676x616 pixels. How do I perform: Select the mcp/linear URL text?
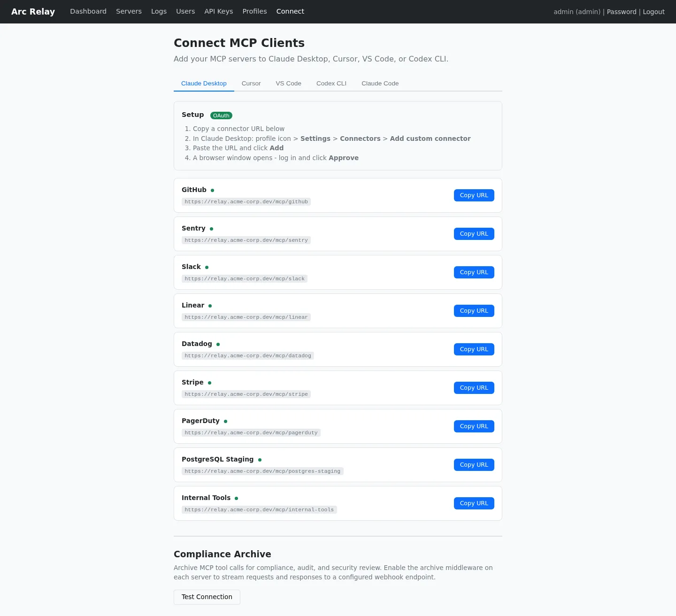point(246,317)
